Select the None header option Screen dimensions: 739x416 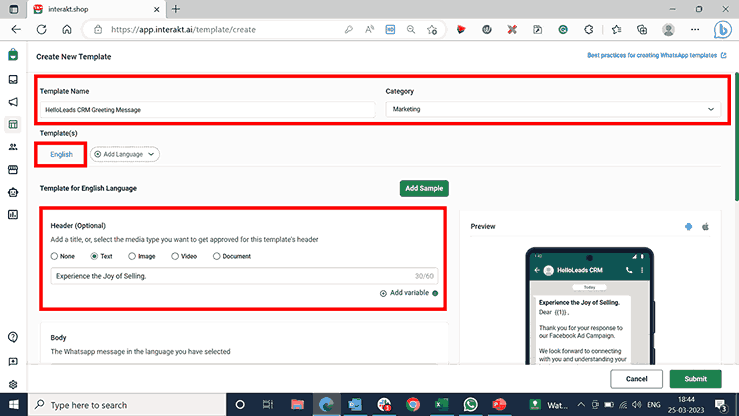click(63, 256)
